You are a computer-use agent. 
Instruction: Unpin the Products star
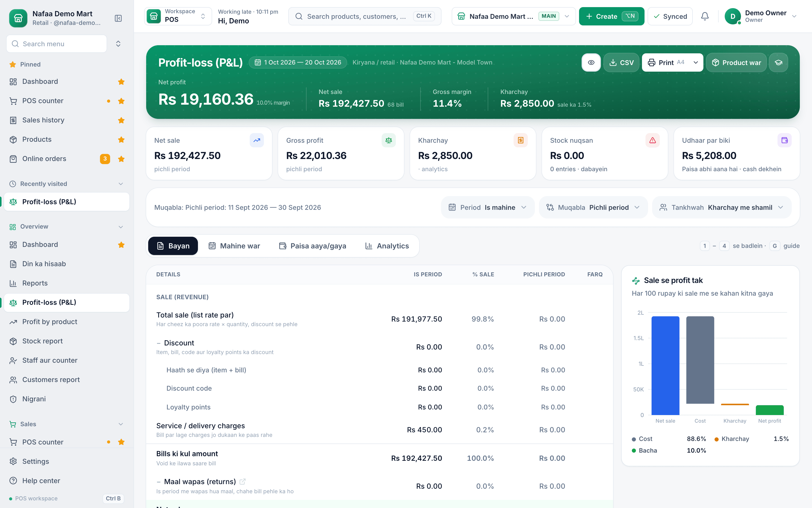click(122, 139)
